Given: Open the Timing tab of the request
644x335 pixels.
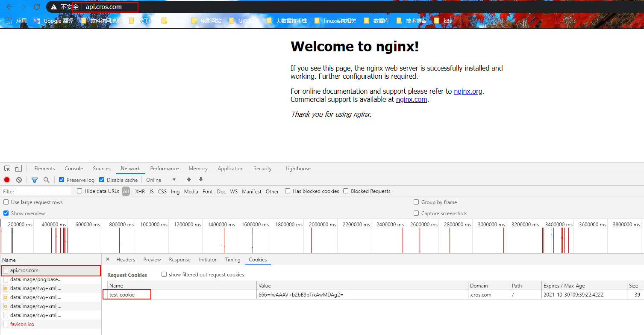Looking at the screenshot, I should (232, 260).
